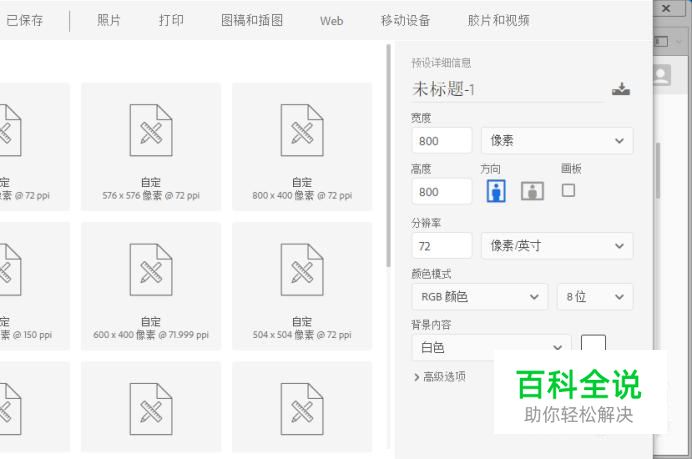Close the new document dialog

coord(666,9)
